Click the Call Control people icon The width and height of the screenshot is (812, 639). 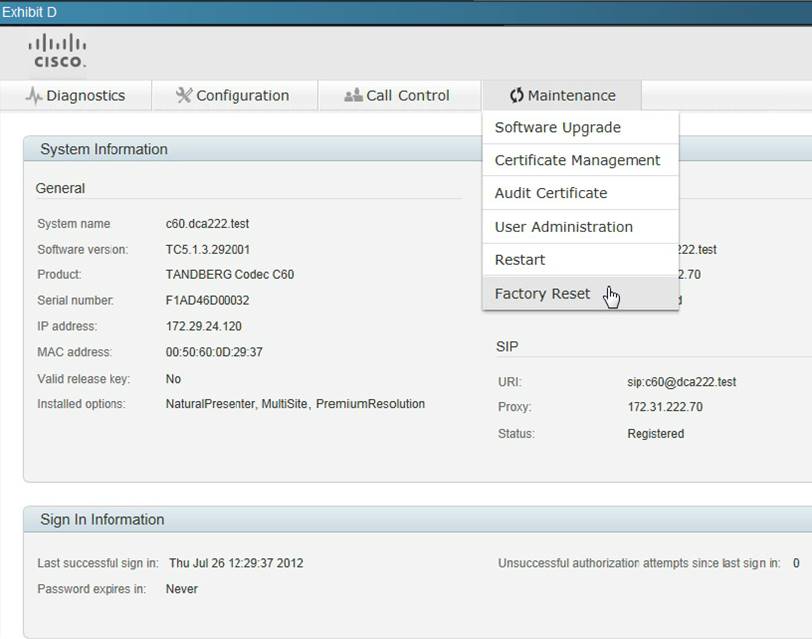[x=352, y=96]
